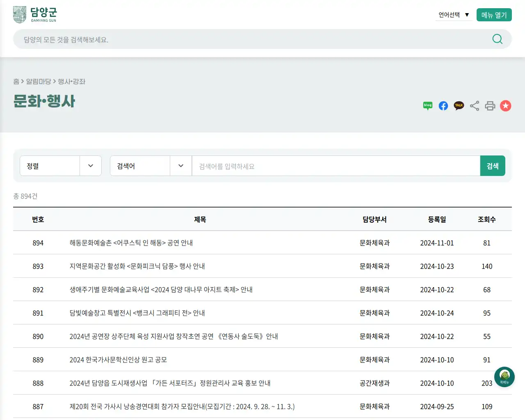525x420 pixels.
Task: Open the 뱅크시 그래피티 전 exhibition notice
Action: pyautogui.click(x=137, y=313)
